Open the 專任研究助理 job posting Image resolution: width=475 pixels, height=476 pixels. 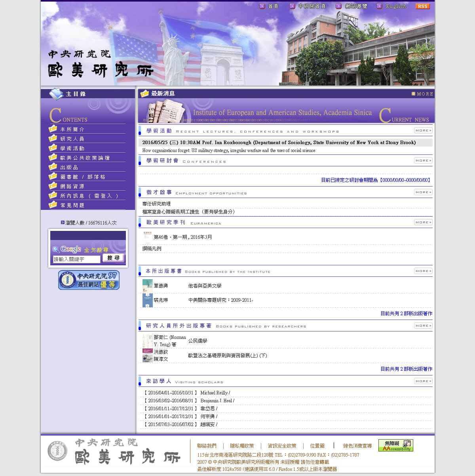point(156,204)
